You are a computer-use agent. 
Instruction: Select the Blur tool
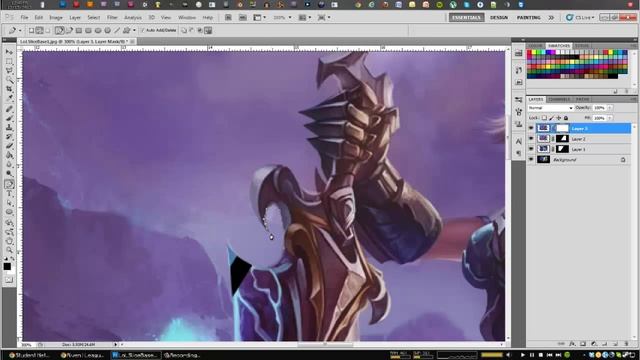click(9, 164)
